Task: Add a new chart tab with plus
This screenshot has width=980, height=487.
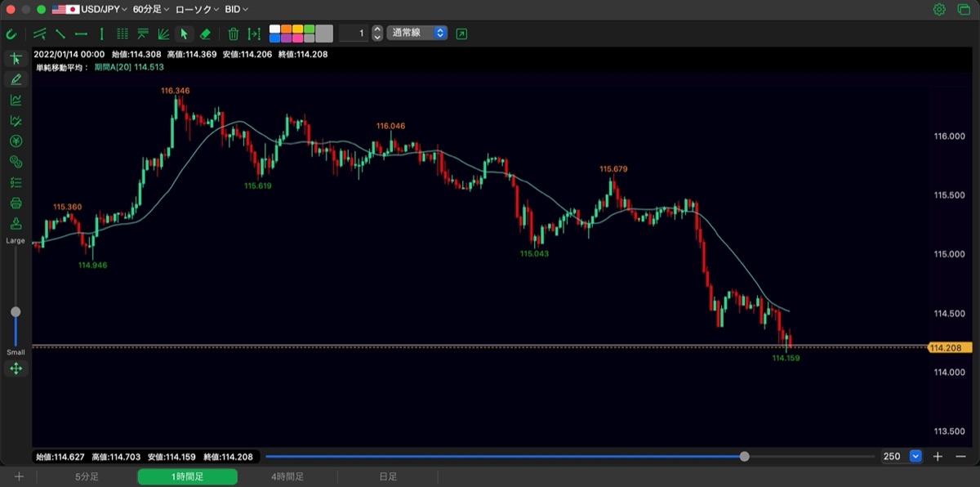Action: pyautogui.click(x=19, y=476)
